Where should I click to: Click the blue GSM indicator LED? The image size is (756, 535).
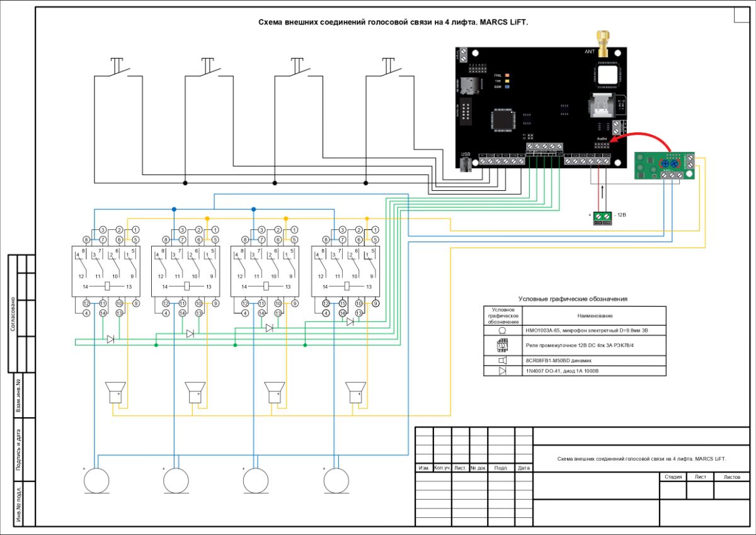coord(507,86)
